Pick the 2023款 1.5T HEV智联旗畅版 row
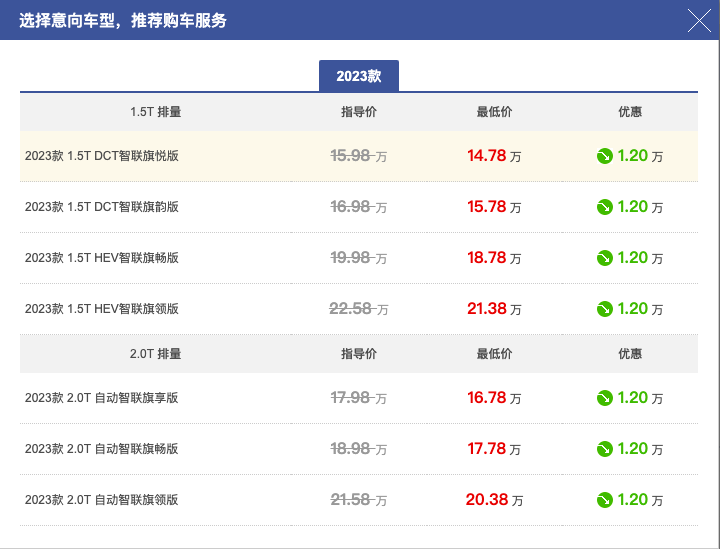This screenshot has height=549, width=720. (x=359, y=258)
